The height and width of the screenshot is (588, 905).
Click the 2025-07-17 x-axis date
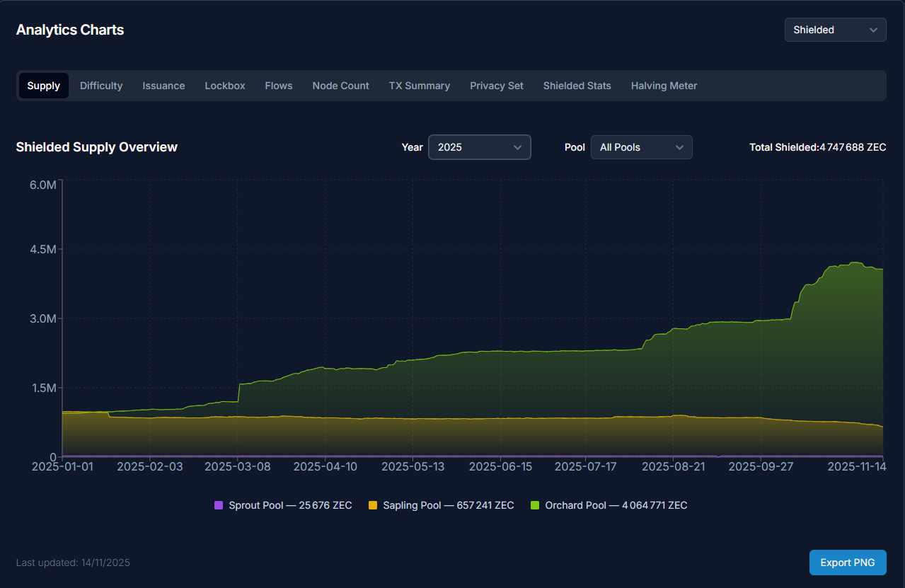coord(586,466)
